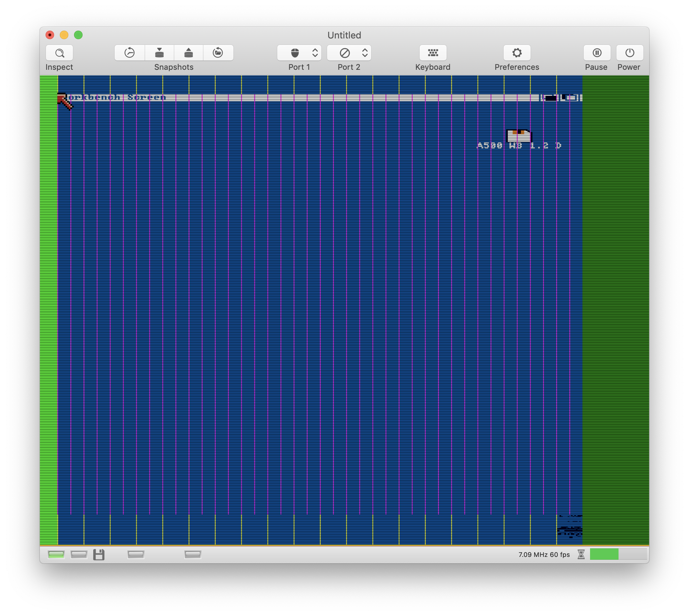Click the fourth drive indicator in status bar

point(193,554)
